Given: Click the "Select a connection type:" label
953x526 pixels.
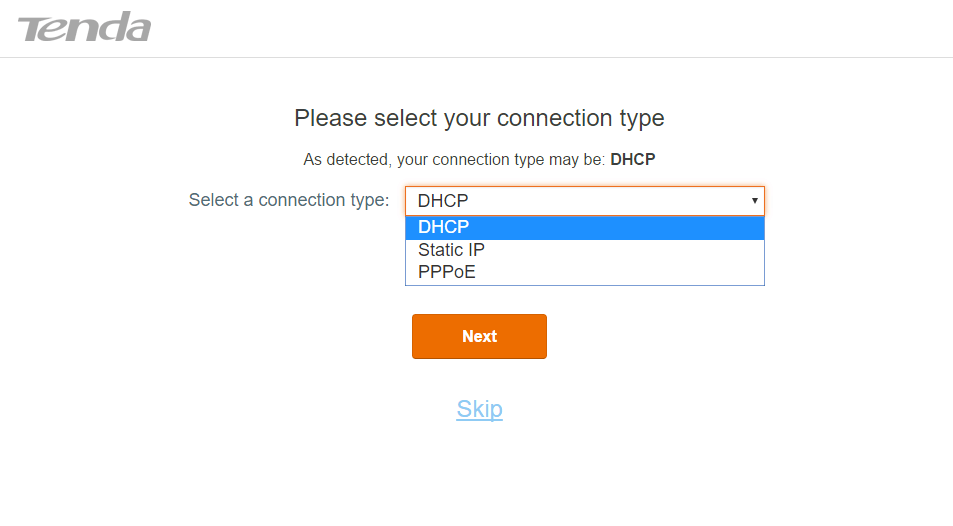Looking at the screenshot, I should coord(288,200).
